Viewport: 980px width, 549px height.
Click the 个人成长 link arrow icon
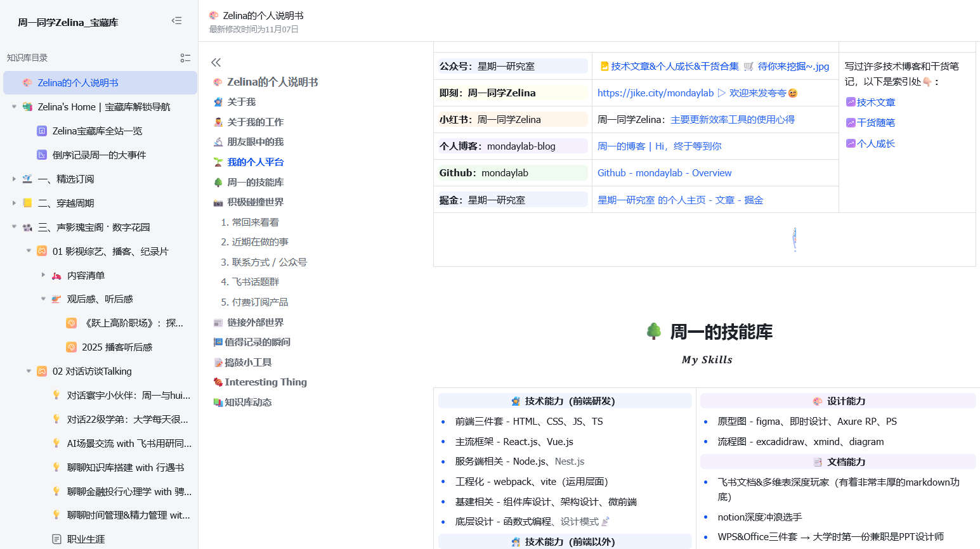point(851,144)
